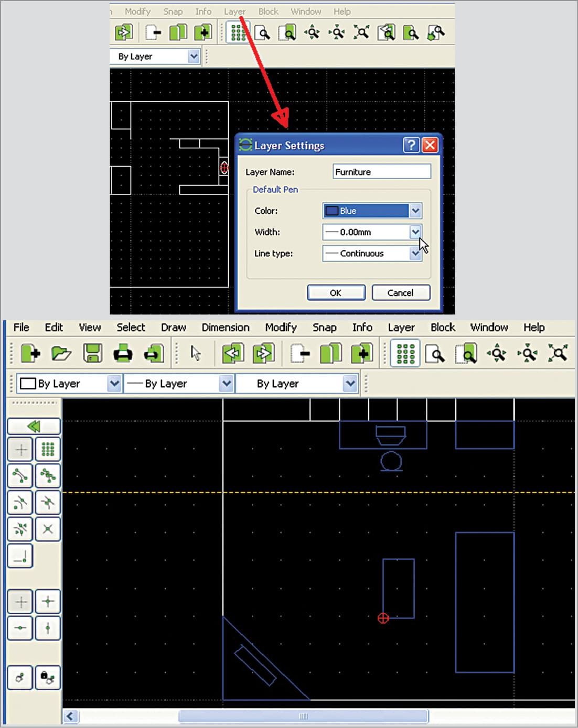The height and width of the screenshot is (728, 578).
Task: Open a file using the folder icon
Action: tap(61, 353)
